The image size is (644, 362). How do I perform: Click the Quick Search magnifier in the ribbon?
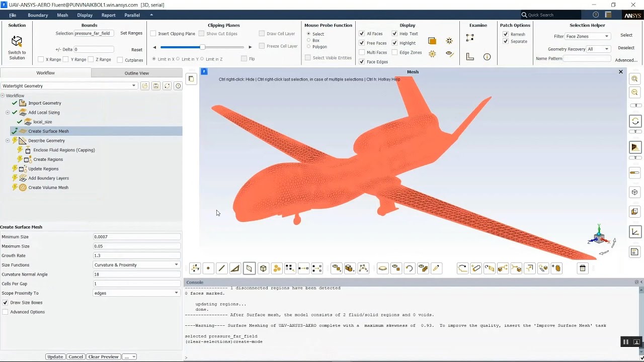525,15
